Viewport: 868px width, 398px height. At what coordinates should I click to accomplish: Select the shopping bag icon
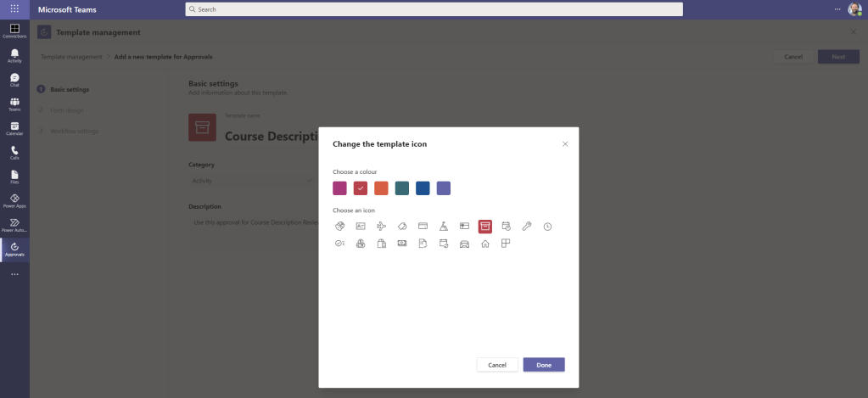pos(381,244)
